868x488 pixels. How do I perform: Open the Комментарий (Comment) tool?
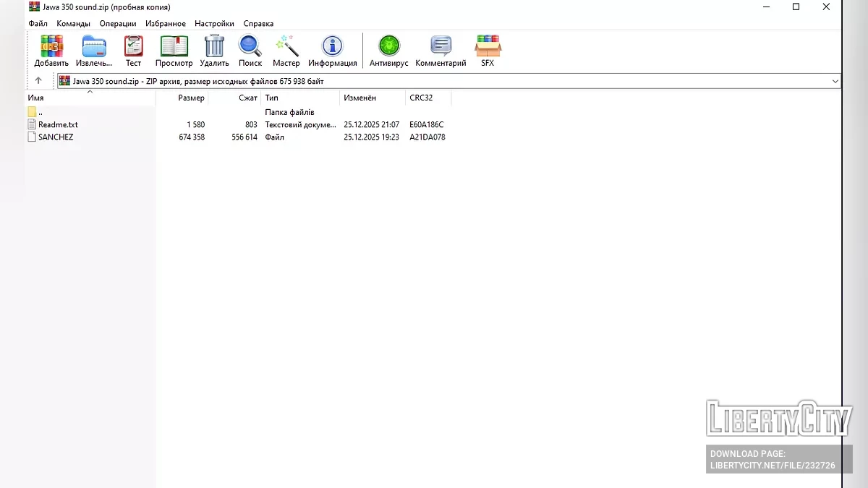[x=441, y=47]
